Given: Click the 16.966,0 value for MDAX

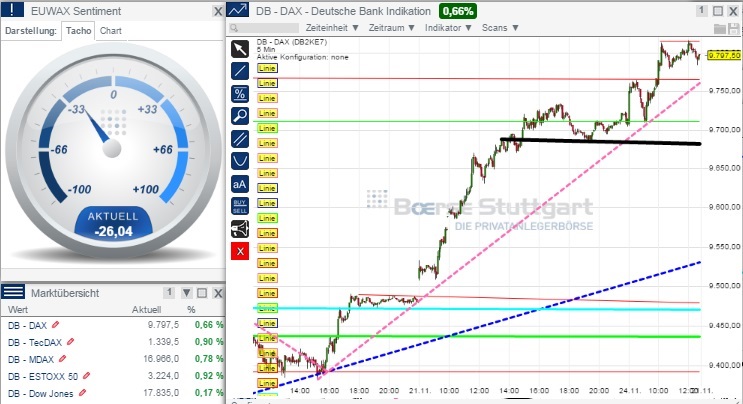Looking at the screenshot, I should click(161, 359).
